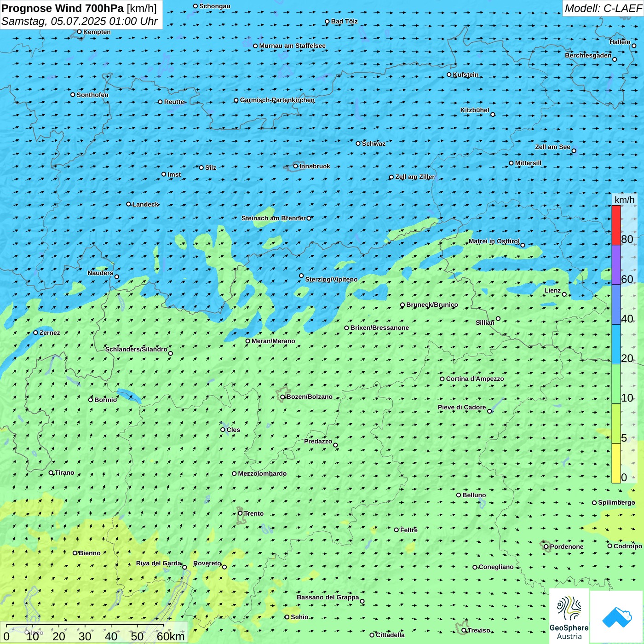This screenshot has height=644, width=644.
Task: Click the Cortina d'Ampezzo label
Action: [x=475, y=379]
